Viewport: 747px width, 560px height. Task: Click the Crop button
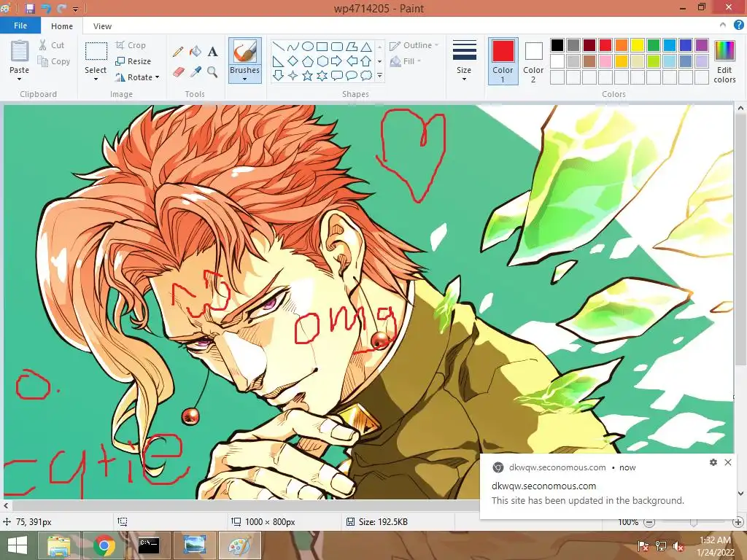tap(131, 45)
